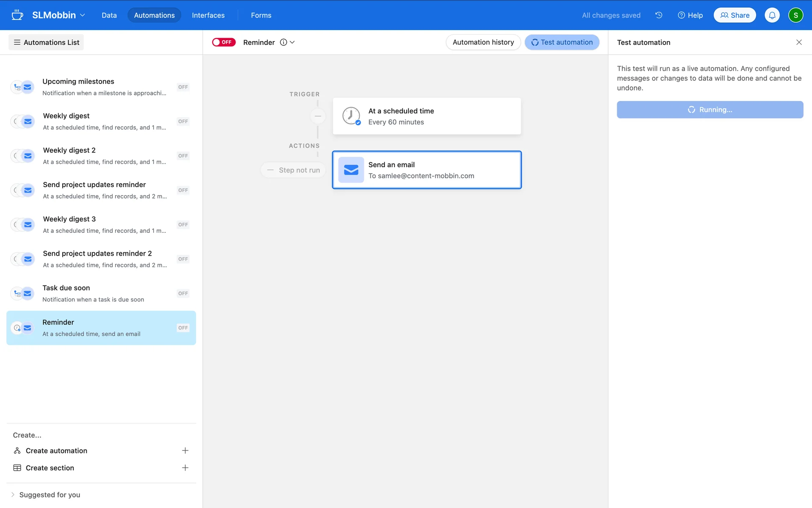Click the Send an email envelope icon
The height and width of the screenshot is (508, 812).
tap(351, 170)
